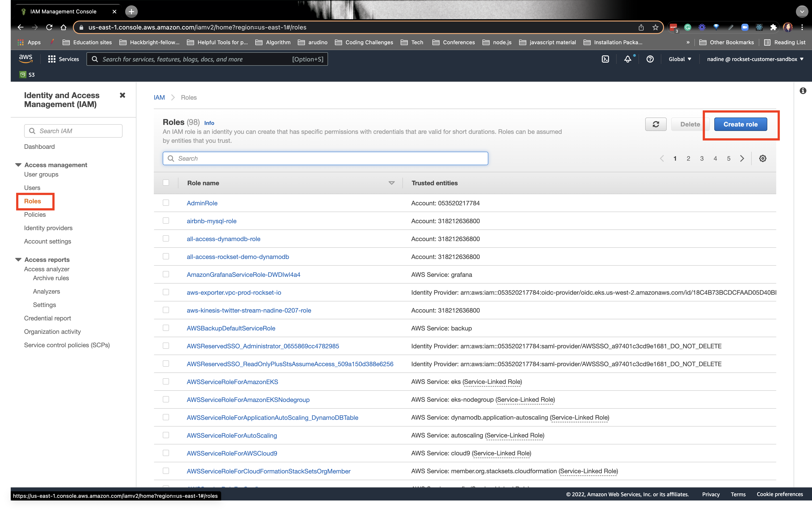Open the AWS help question mark icon
812x513 pixels.
650,59
